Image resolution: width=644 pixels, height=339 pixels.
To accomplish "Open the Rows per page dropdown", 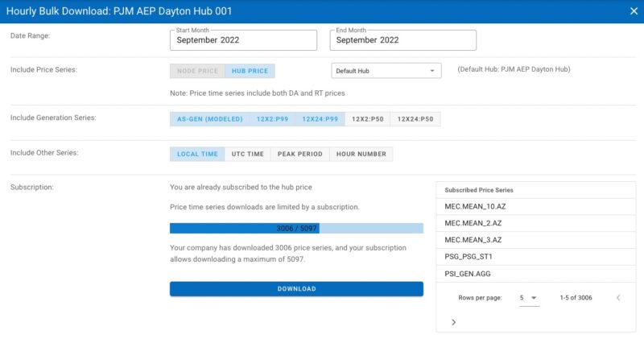I will tap(529, 298).
